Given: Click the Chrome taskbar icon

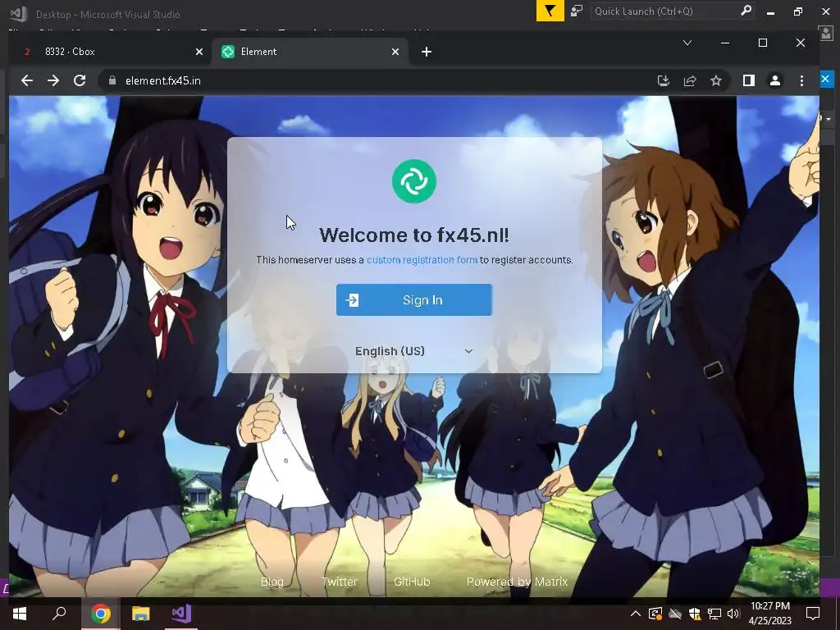Looking at the screenshot, I should pos(100,614).
